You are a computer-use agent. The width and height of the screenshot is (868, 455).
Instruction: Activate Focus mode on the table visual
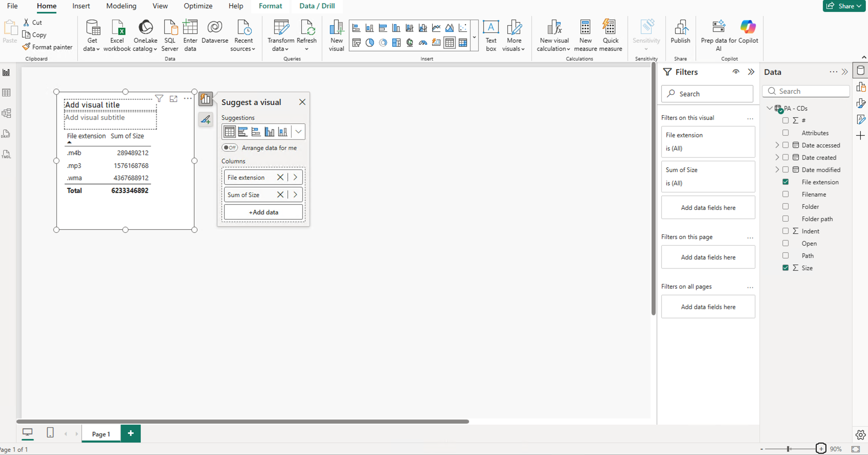173,99
